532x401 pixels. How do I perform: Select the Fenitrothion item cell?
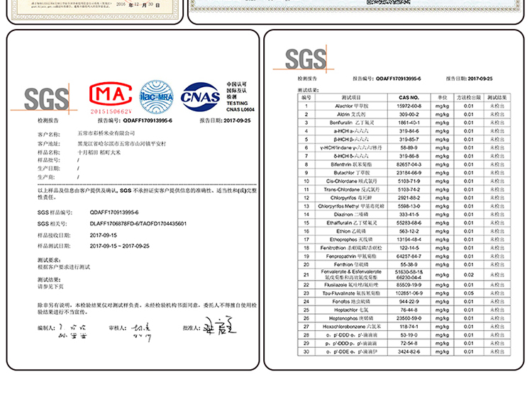tap(351, 248)
